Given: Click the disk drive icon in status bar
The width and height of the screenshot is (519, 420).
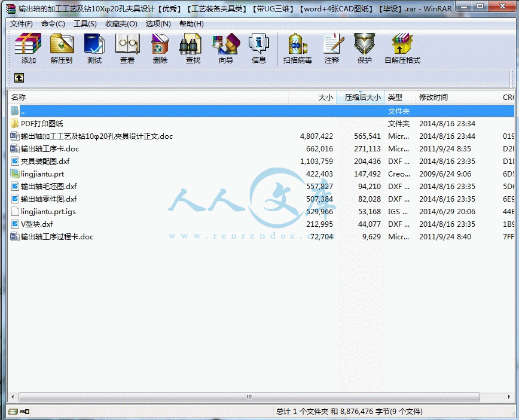Looking at the screenshot, I should point(13,412).
